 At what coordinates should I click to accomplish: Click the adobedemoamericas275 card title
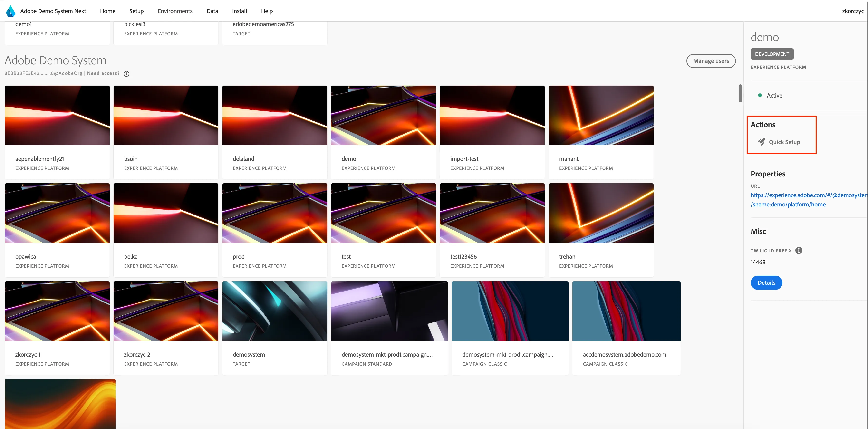(x=263, y=24)
